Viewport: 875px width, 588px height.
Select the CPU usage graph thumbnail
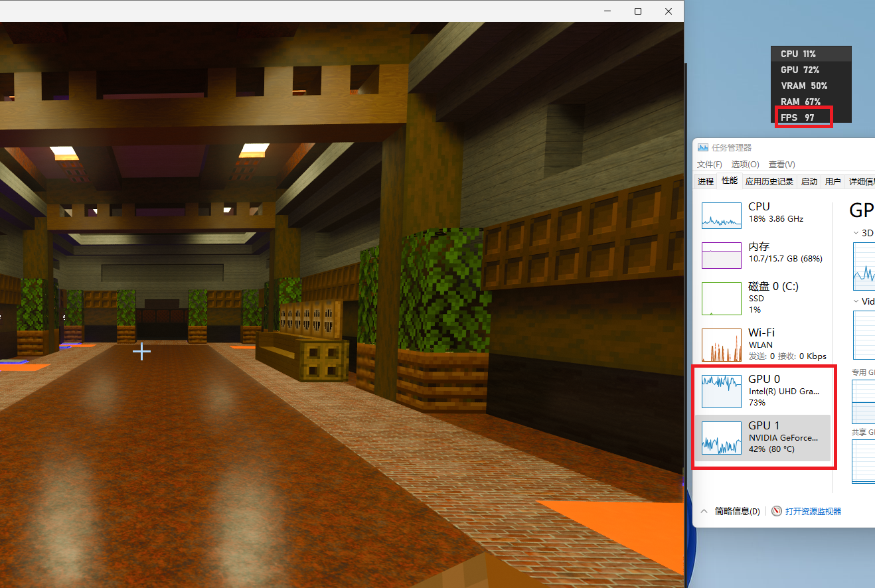pyautogui.click(x=722, y=216)
